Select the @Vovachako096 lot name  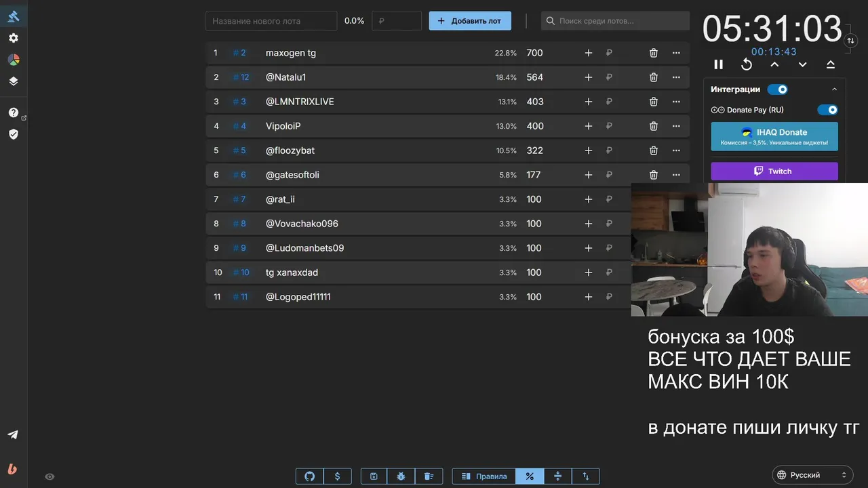[x=302, y=224]
